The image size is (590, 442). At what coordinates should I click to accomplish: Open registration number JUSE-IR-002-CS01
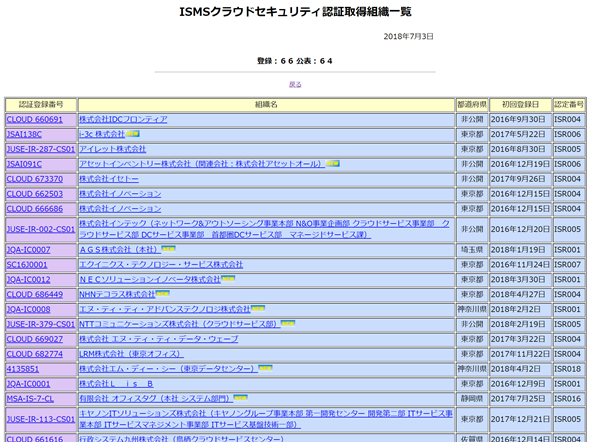tap(41, 229)
